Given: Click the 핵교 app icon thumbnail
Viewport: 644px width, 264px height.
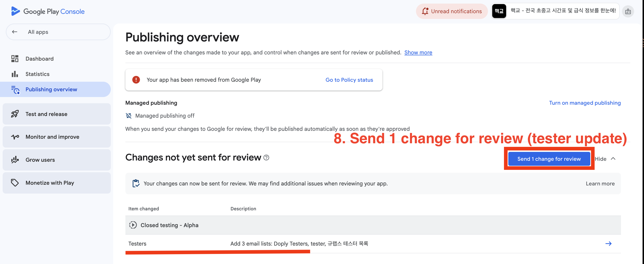Looking at the screenshot, I should 499,11.
